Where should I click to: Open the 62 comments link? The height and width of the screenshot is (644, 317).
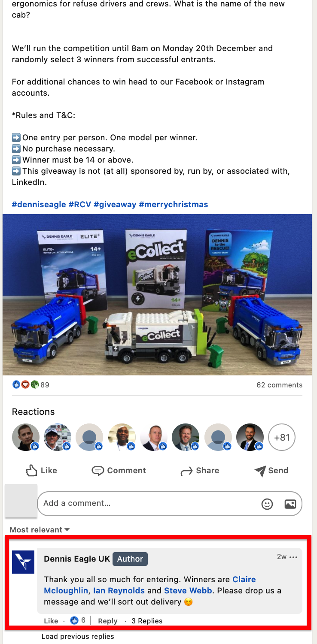[280, 385]
